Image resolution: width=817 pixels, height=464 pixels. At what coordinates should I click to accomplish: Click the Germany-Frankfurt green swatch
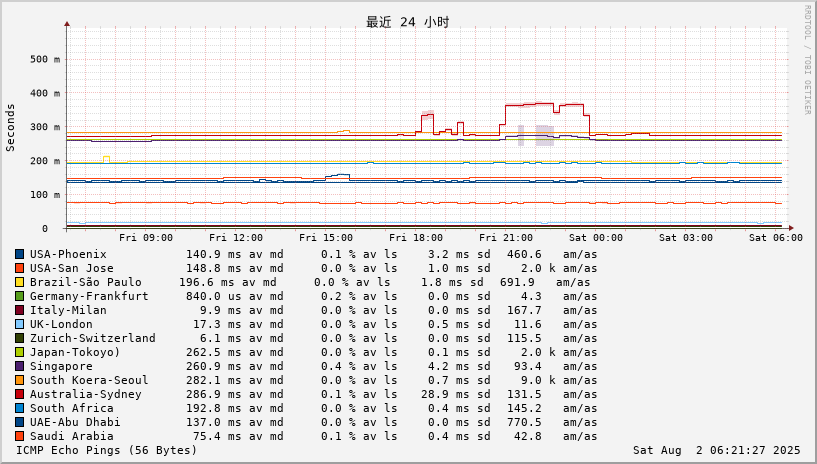[19, 296]
